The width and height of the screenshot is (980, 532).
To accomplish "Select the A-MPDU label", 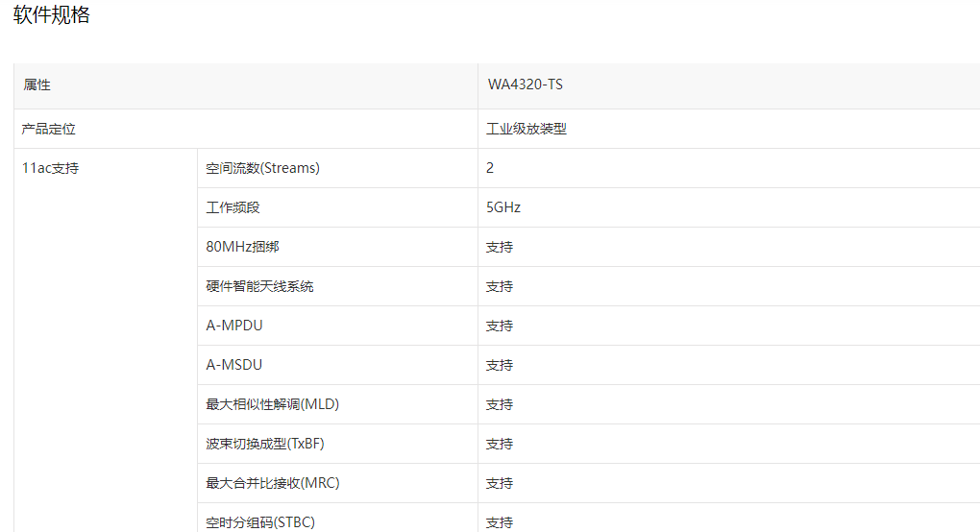I will (234, 326).
